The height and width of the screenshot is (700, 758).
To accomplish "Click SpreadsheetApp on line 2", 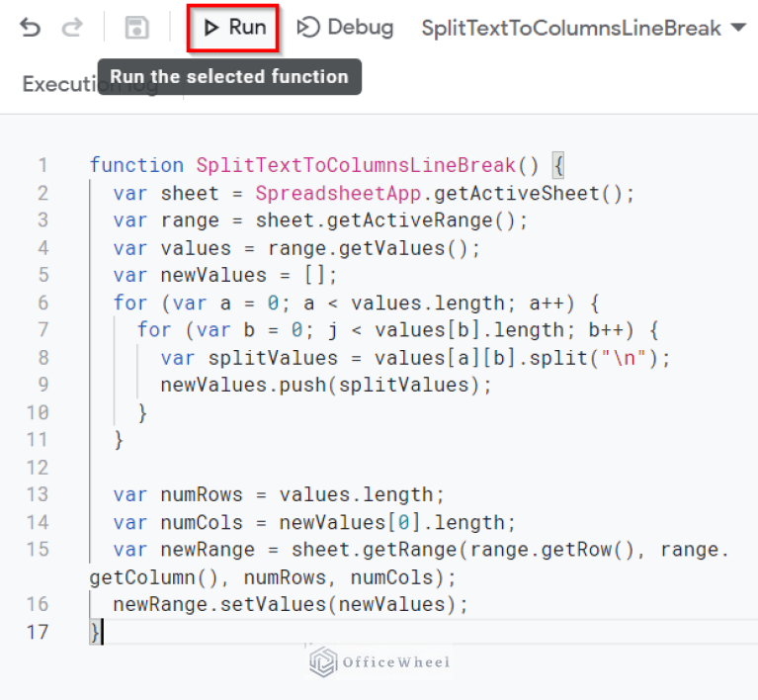I will click(x=338, y=194).
